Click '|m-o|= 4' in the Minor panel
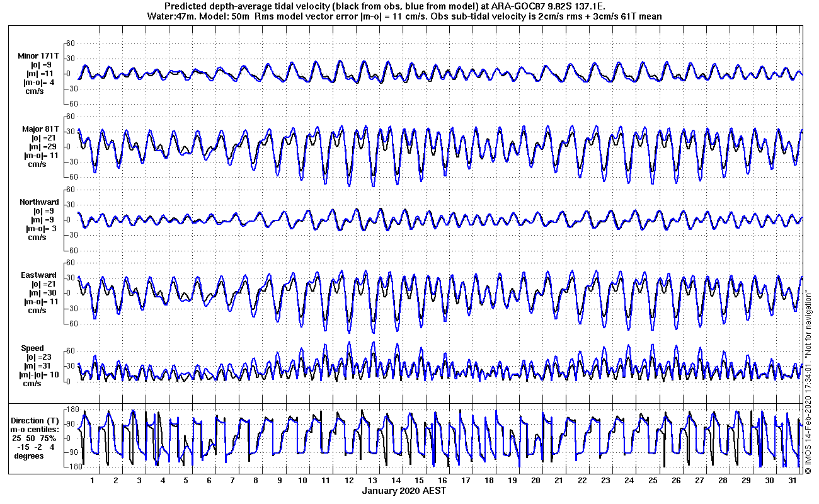This screenshot has height=504, width=819. (x=39, y=83)
